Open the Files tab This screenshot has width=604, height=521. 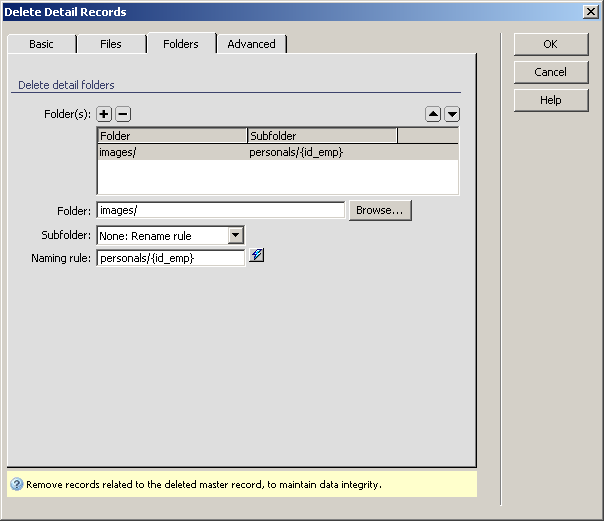pos(111,44)
